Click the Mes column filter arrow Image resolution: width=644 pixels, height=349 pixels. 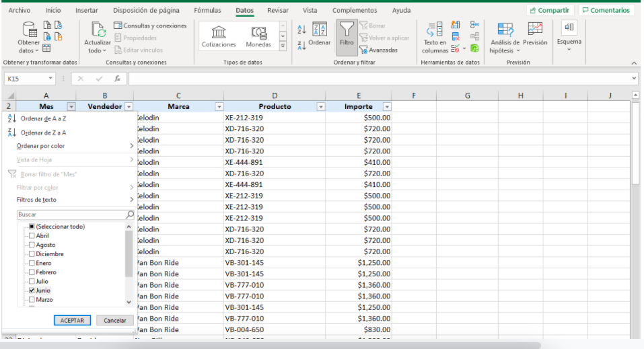coord(71,107)
